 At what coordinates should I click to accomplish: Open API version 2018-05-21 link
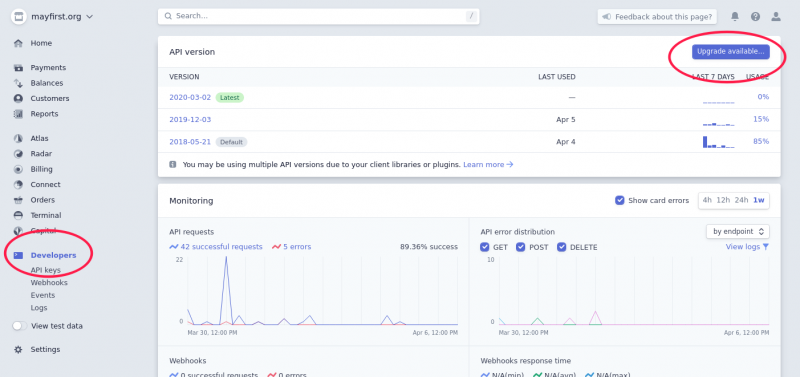tap(190, 142)
